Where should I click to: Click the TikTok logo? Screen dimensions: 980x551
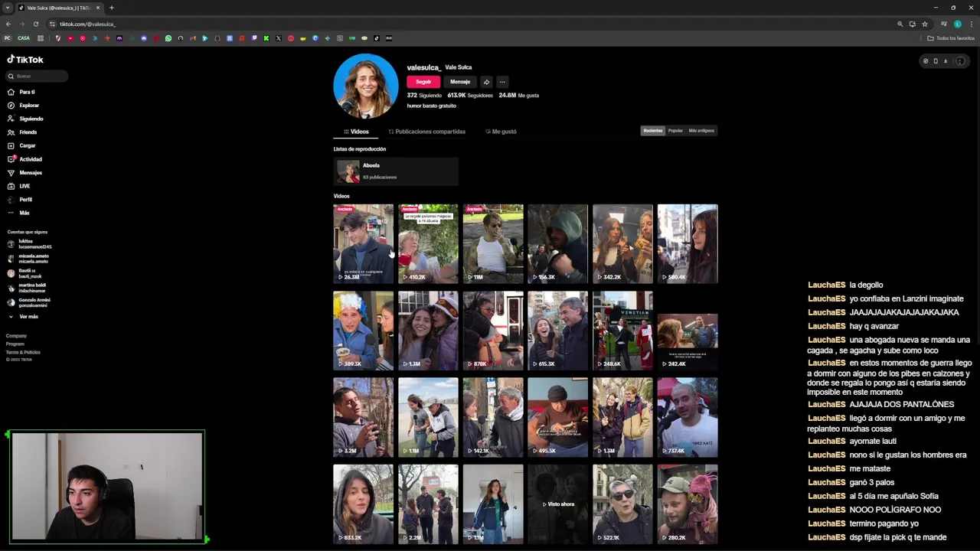[25, 60]
